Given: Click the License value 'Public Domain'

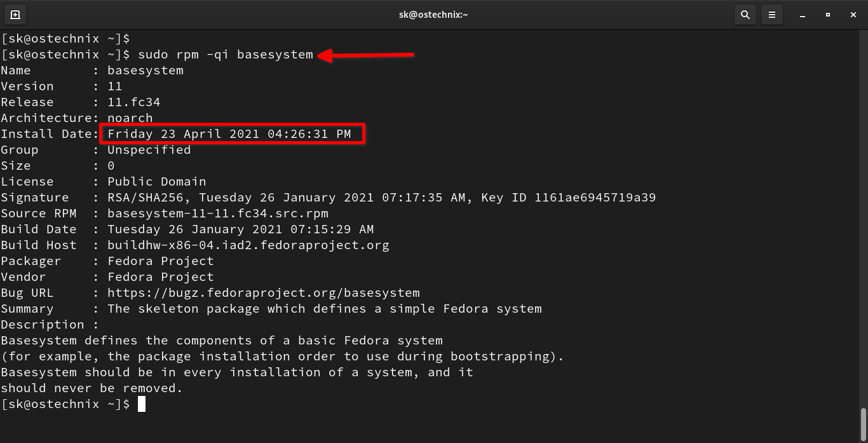Looking at the screenshot, I should [x=157, y=182].
